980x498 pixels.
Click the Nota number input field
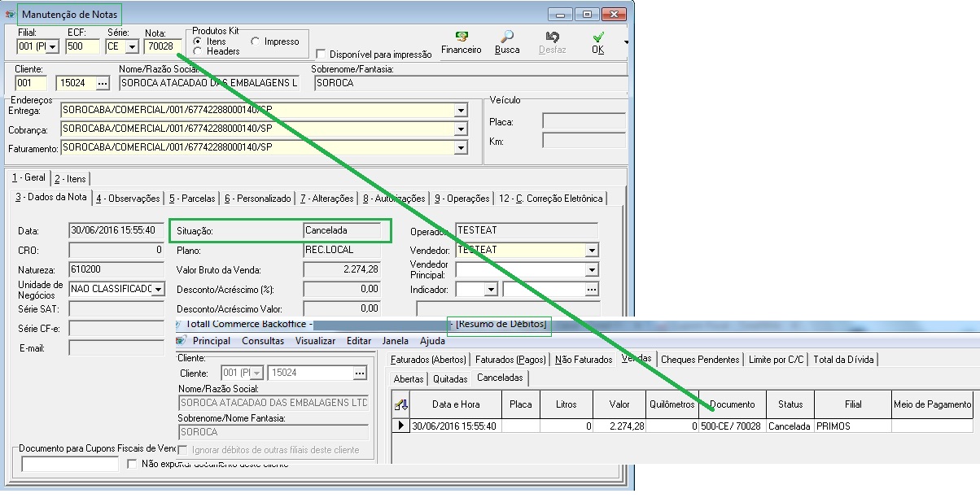[x=161, y=46]
